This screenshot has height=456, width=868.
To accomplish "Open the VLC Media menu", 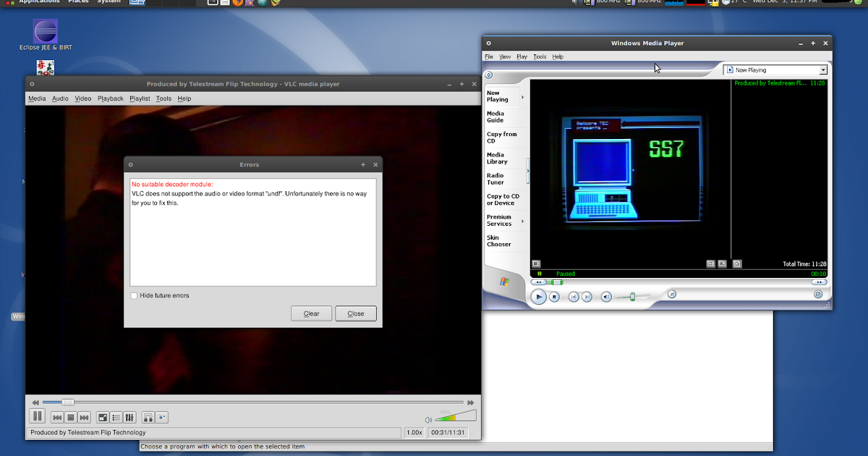I will pyautogui.click(x=37, y=98).
